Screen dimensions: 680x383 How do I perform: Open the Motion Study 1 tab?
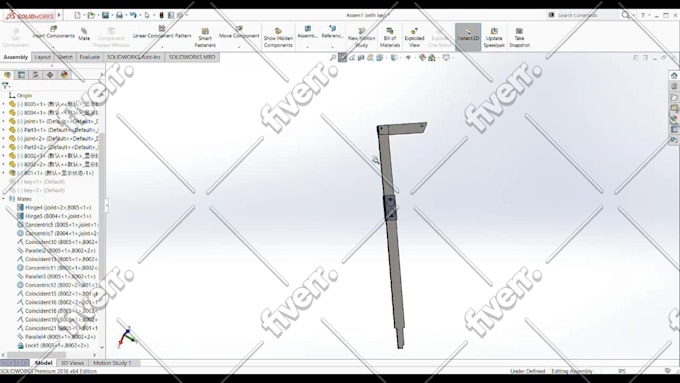tap(112, 363)
